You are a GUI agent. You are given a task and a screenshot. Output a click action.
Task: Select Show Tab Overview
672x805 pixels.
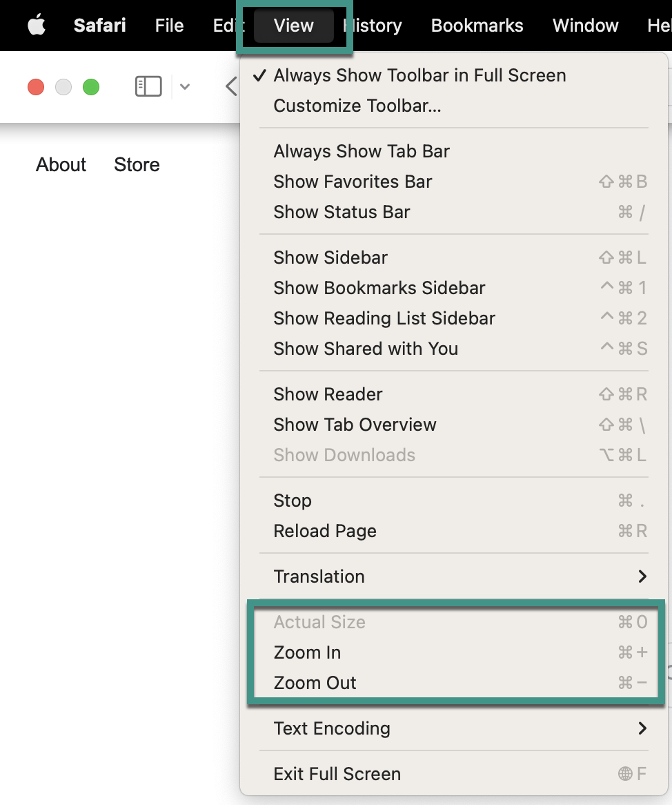coord(355,425)
